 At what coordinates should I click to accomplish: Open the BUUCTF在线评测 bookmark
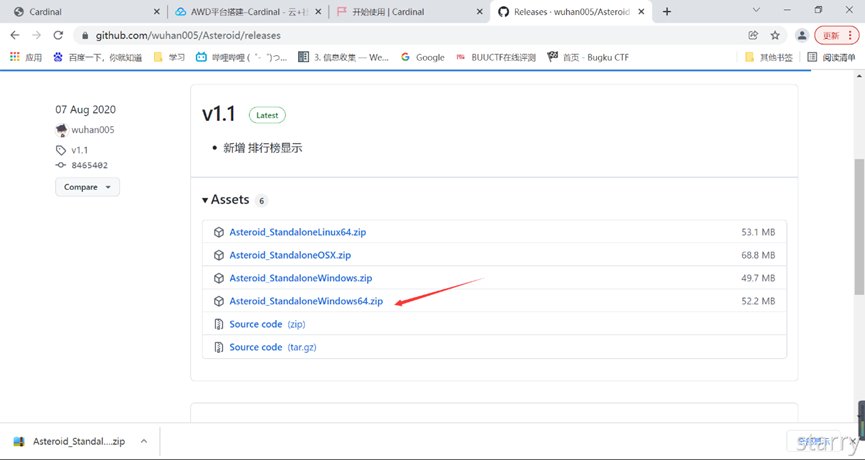click(x=496, y=57)
